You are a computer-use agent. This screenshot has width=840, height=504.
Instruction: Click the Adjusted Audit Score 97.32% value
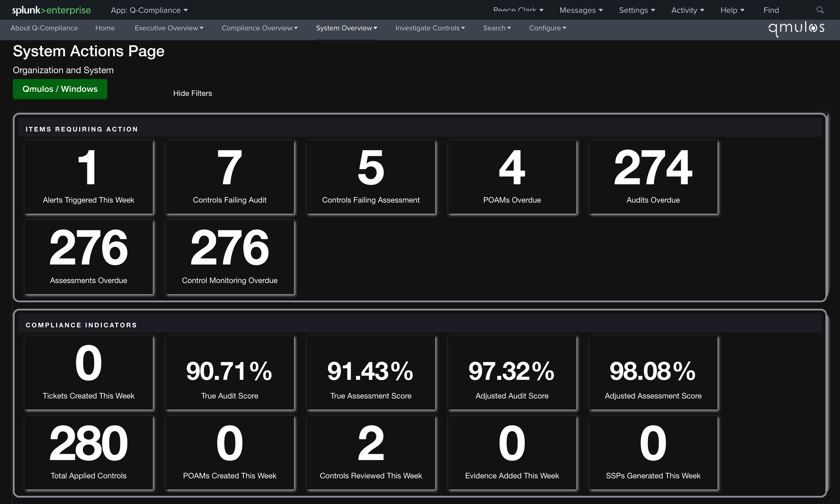(x=511, y=371)
